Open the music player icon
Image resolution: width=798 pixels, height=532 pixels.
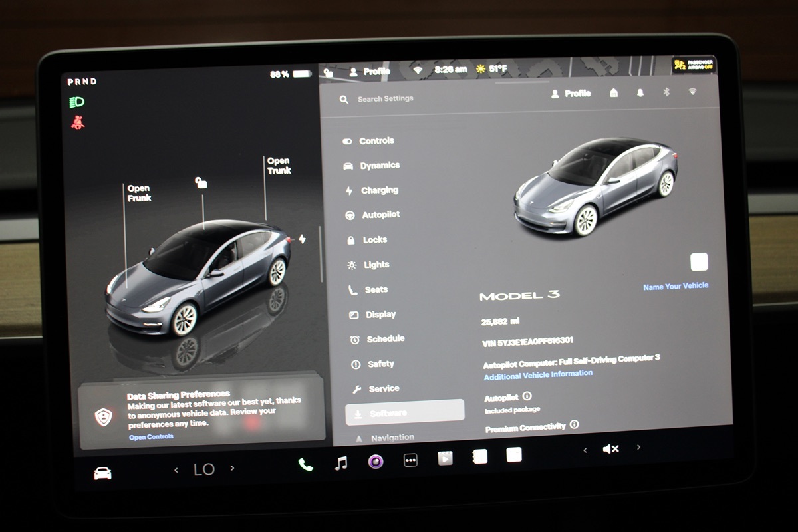(x=341, y=463)
